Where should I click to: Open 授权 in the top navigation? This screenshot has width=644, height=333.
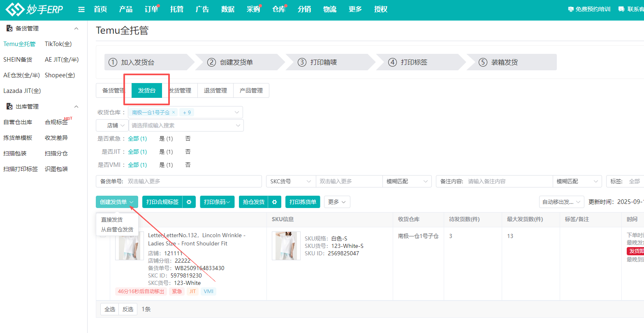click(381, 9)
